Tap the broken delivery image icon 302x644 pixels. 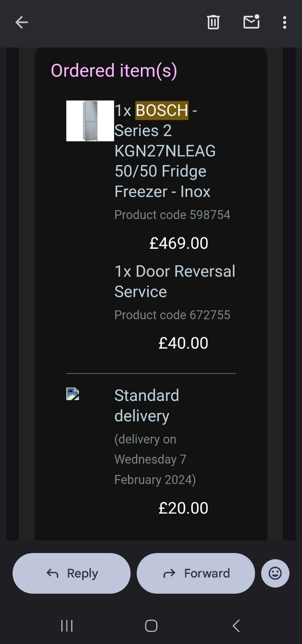(72, 394)
